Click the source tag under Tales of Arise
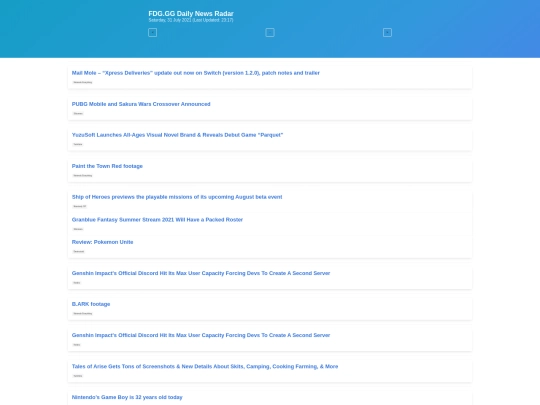Viewport: 540px width, 405px height. coord(78,376)
